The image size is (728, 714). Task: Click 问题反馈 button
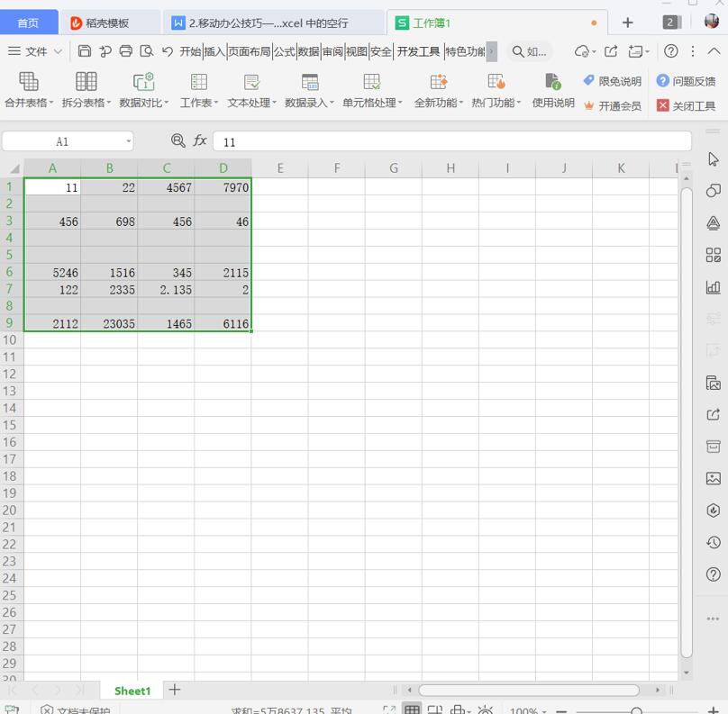coord(686,81)
